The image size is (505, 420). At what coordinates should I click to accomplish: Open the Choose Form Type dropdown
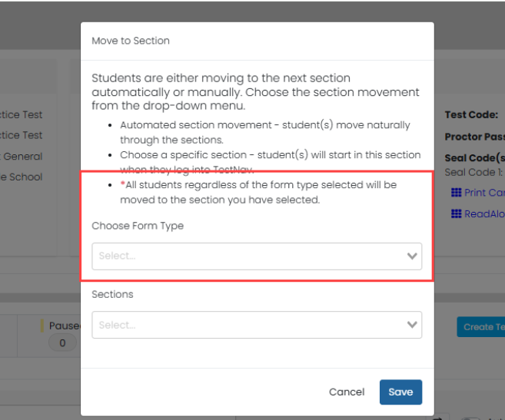point(257,256)
